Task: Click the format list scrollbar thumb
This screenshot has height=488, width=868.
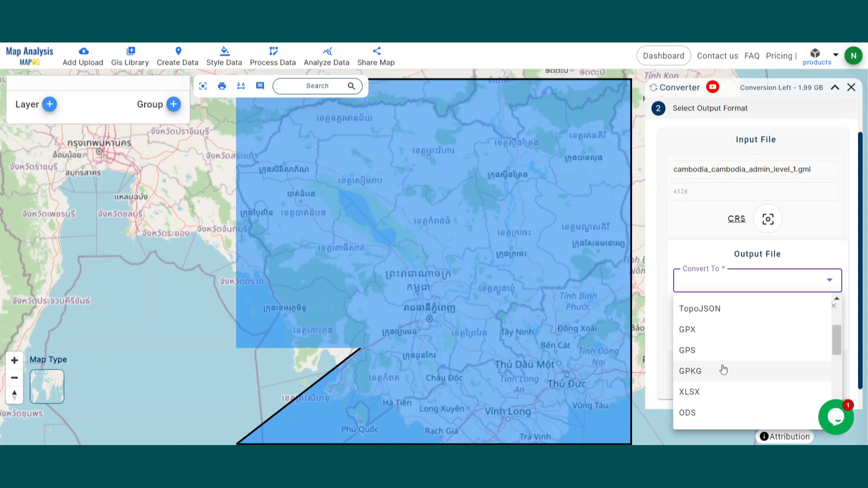Action: [x=837, y=340]
